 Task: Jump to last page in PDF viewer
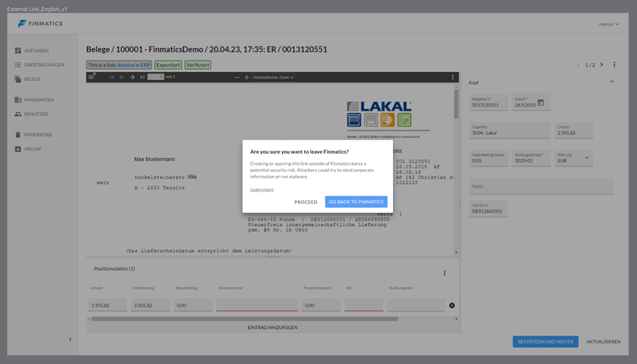(x=142, y=77)
